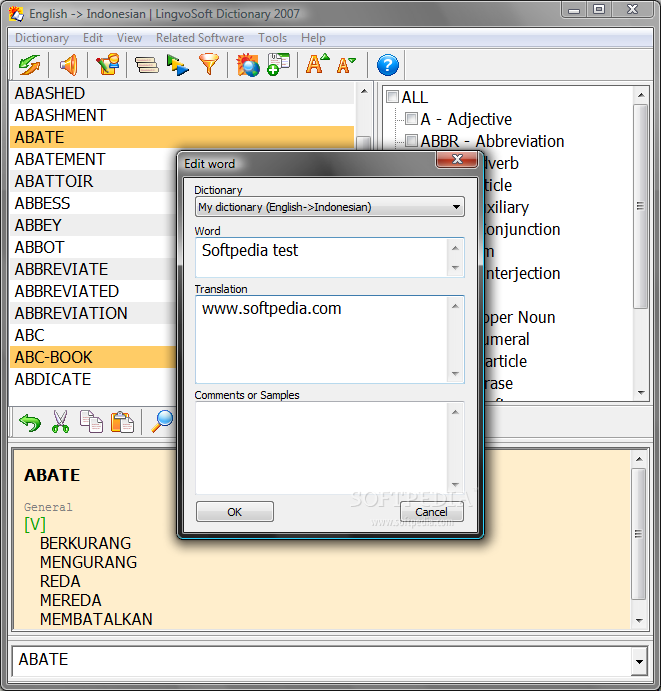Open the Related Software menu

tap(200, 38)
